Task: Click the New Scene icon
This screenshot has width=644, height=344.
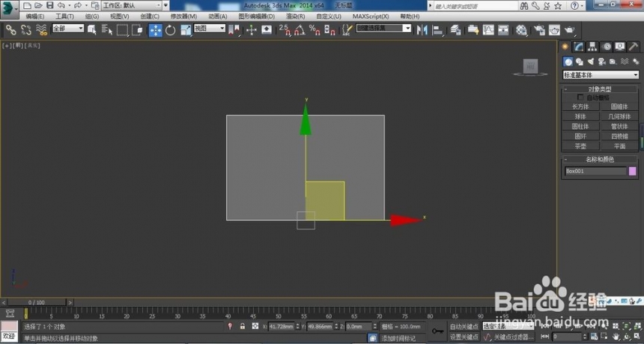Action: coord(27,6)
